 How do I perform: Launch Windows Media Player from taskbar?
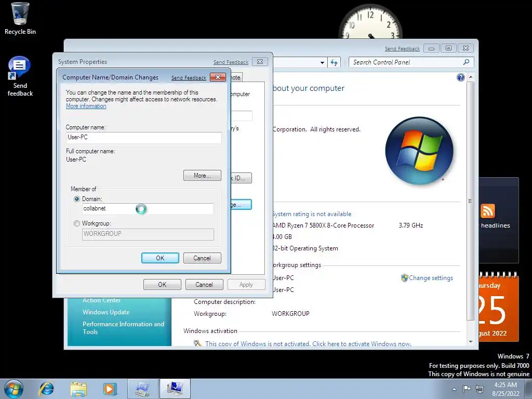[x=110, y=389]
